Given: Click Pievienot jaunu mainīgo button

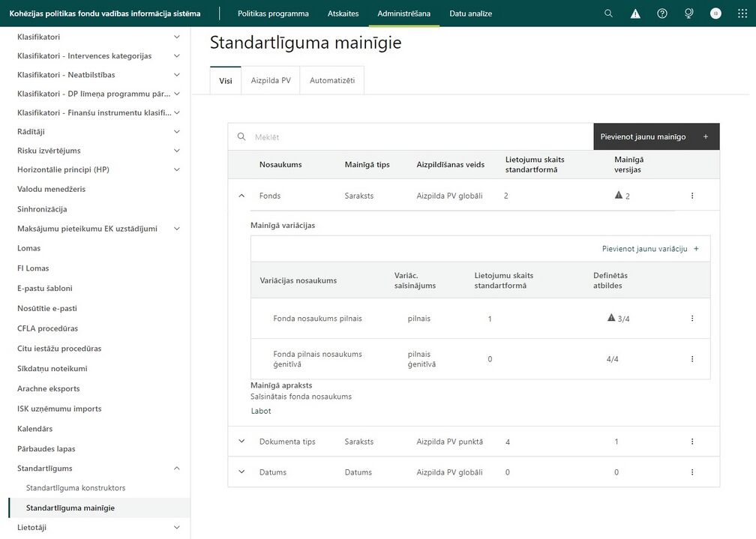Looking at the screenshot, I should click(656, 136).
